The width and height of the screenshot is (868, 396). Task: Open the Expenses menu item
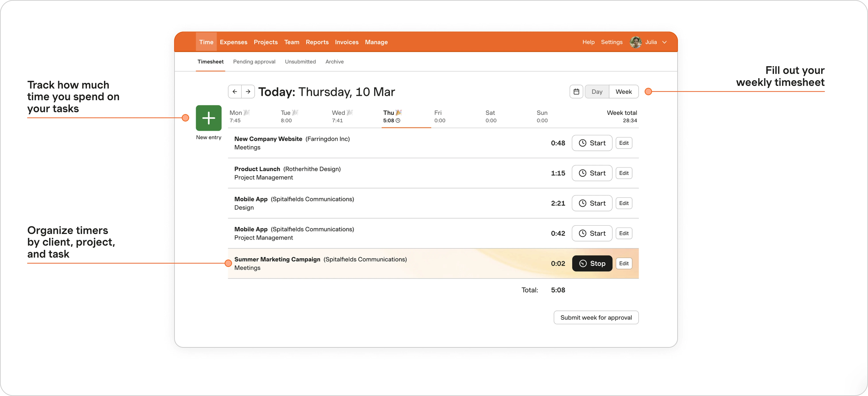pos(234,42)
